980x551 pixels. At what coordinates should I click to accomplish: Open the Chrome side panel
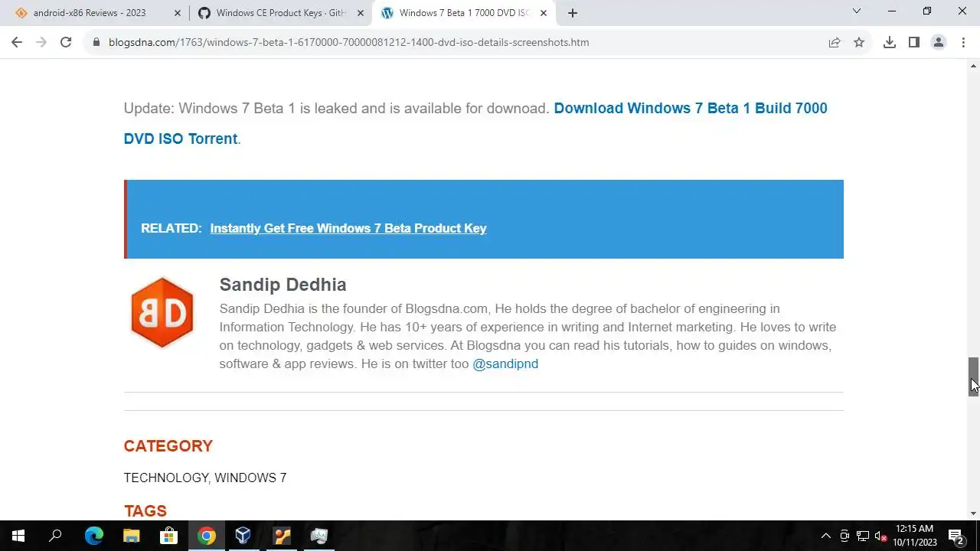click(914, 42)
